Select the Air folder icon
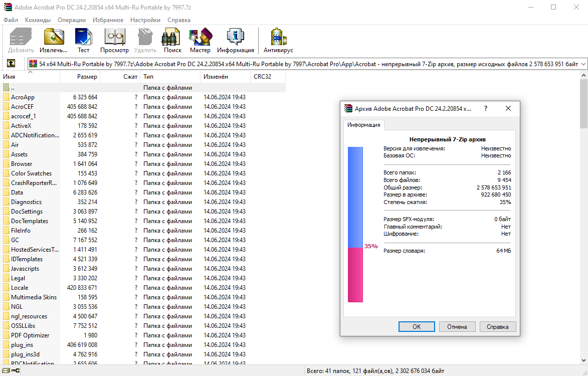 pyautogui.click(x=6, y=145)
